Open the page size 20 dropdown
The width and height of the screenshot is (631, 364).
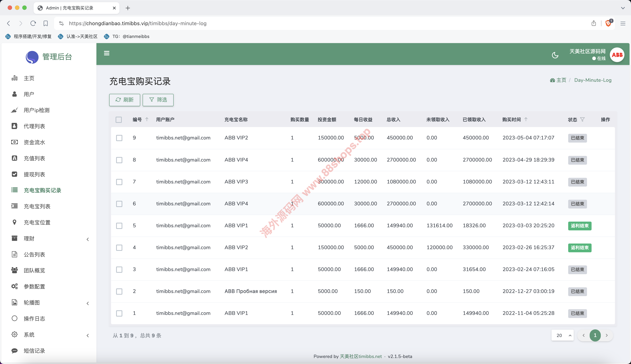coord(562,335)
